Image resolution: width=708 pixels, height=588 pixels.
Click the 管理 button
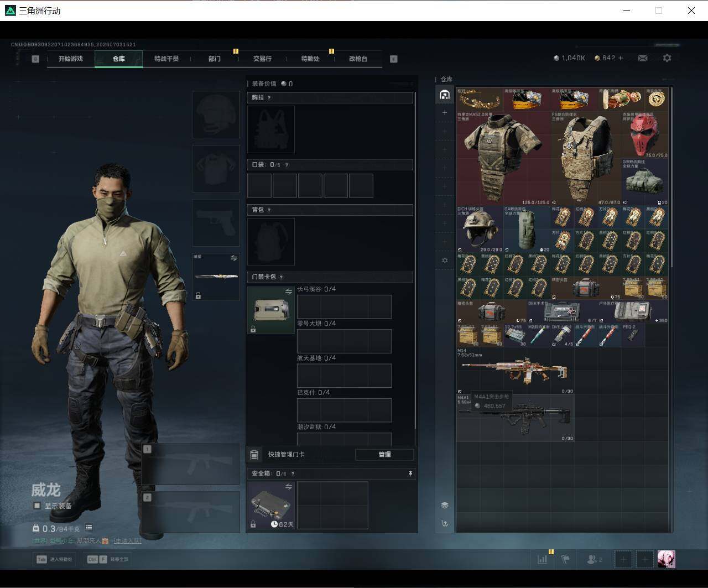click(384, 455)
